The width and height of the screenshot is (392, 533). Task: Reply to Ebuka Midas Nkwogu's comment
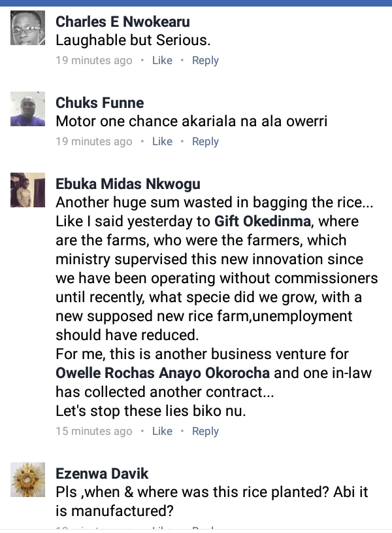coord(205,431)
